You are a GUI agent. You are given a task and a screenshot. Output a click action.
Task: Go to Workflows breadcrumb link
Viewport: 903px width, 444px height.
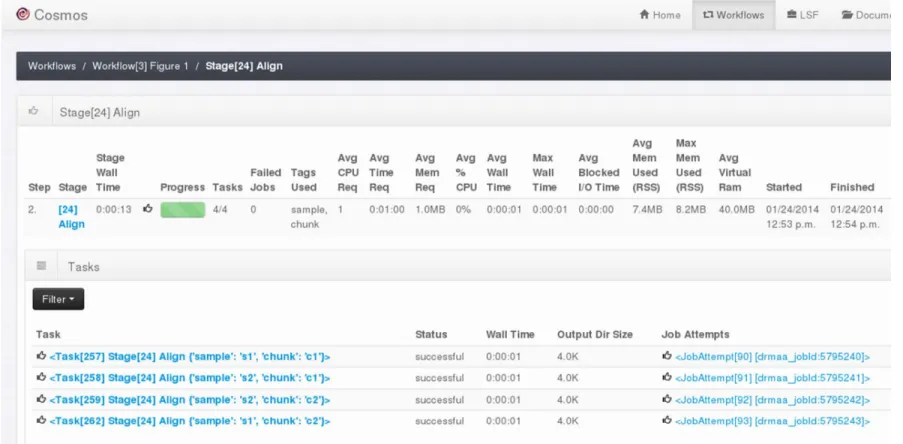(52, 66)
